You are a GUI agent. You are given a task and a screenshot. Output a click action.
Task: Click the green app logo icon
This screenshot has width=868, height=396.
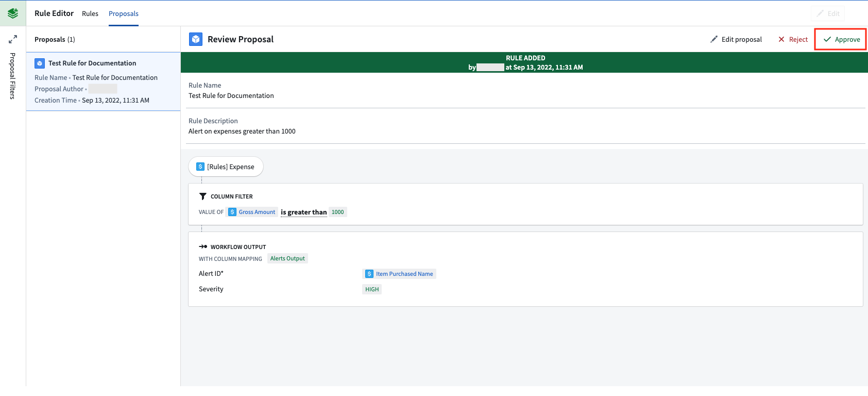click(13, 13)
